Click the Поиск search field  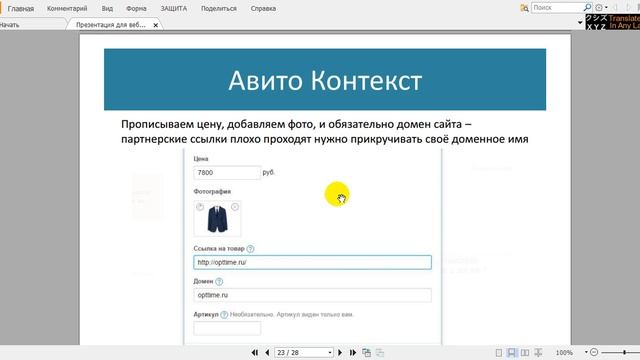click(557, 8)
